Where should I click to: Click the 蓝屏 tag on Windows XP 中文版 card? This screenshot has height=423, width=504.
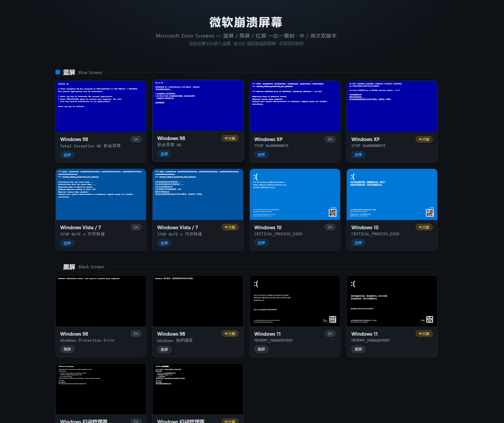358,154
